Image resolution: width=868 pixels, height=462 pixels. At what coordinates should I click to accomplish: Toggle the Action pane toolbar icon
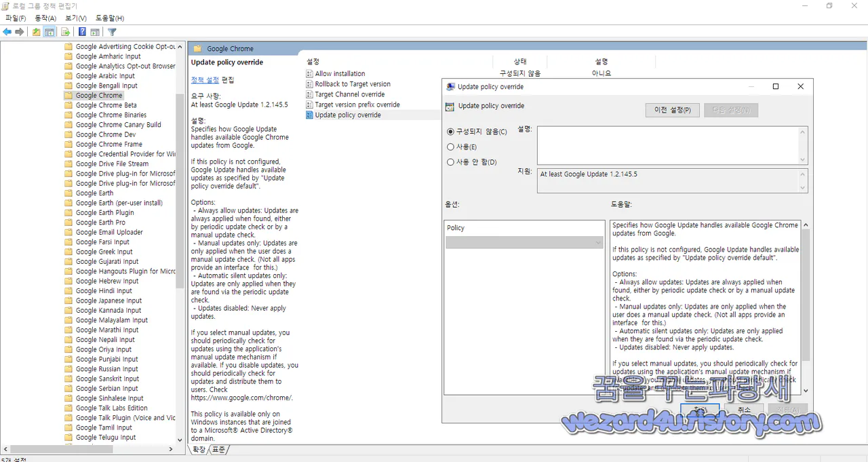95,32
